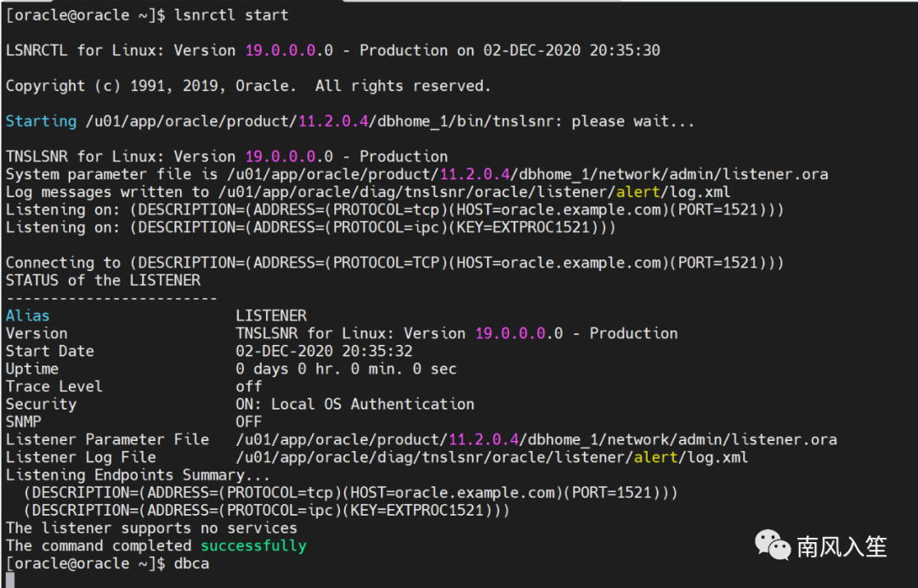Select '11.2.0.4' in the Starting line
Image resolution: width=918 pixels, height=588 pixels.
[333, 122]
